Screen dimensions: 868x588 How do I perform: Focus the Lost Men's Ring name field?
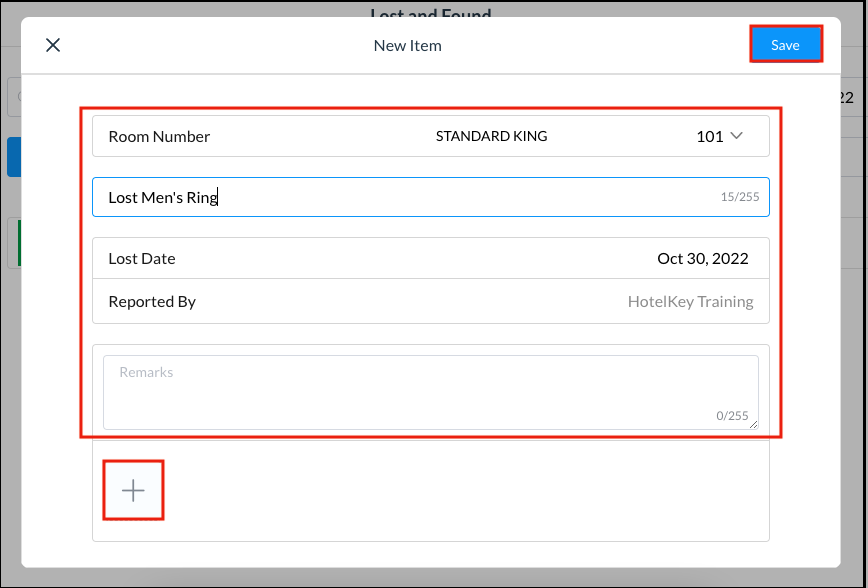pyautogui.click(x=400, y=197)
